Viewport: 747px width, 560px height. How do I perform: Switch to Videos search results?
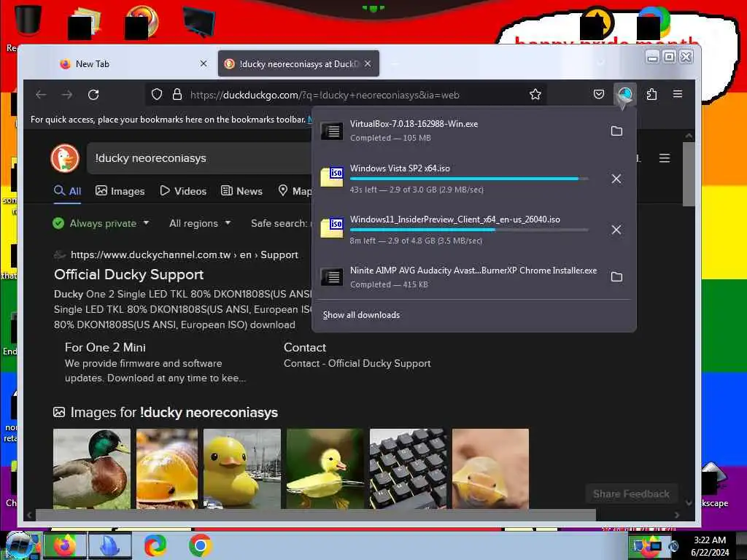183,191
